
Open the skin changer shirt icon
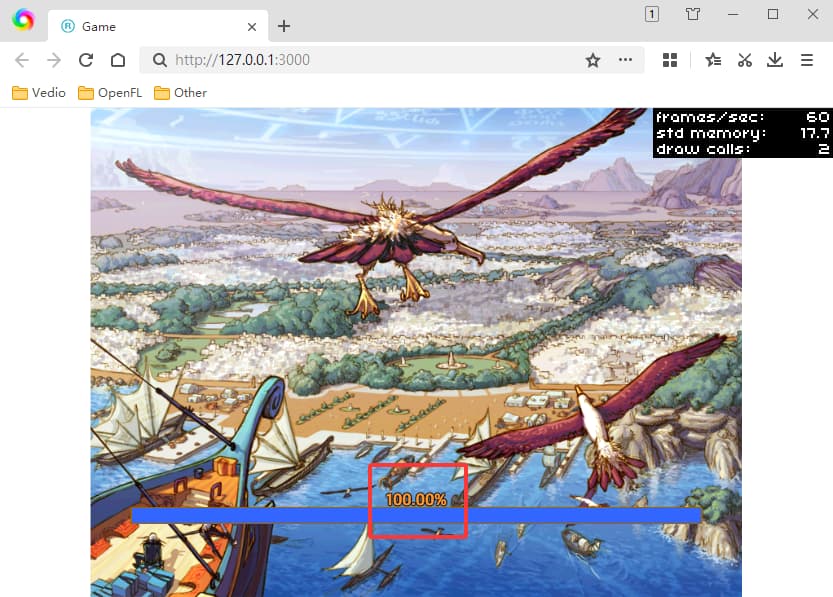click(x=693, y=14)
